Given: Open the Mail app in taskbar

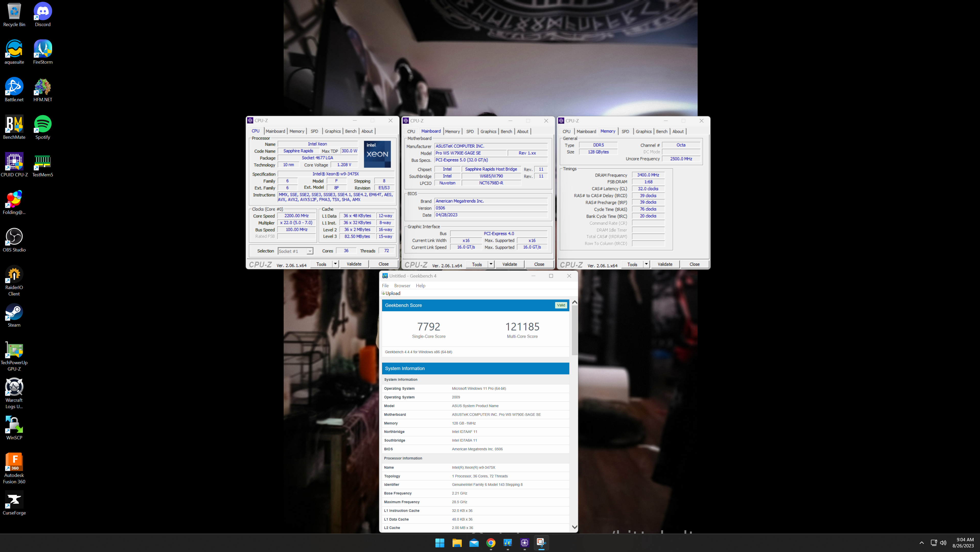Looking at the screenshot, I should pyautogui.click(x=474, y=543).
